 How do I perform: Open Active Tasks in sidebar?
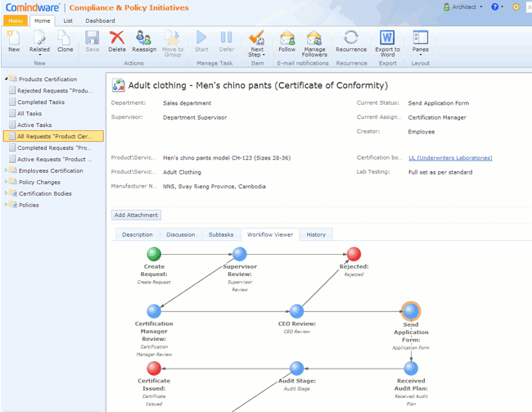pyautogui.click(x=53, y=125)
